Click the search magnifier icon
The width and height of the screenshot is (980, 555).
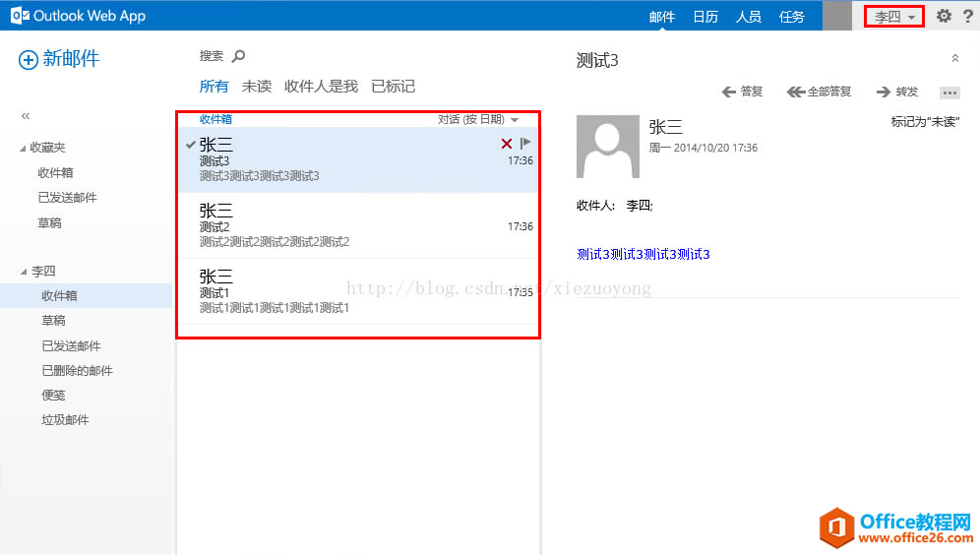tap(238, 56)
